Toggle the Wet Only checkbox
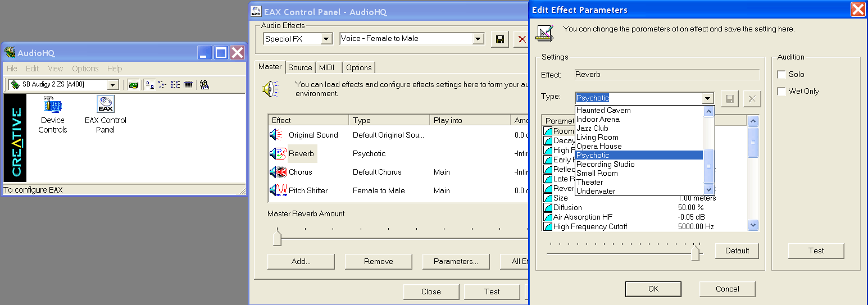The image size is (868, 305). pos(781,92)
